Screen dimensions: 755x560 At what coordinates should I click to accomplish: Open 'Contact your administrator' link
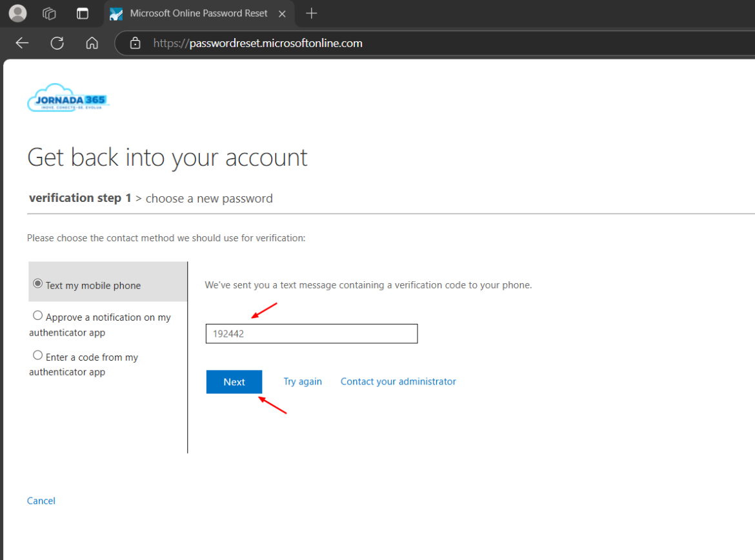click(398, 381)
